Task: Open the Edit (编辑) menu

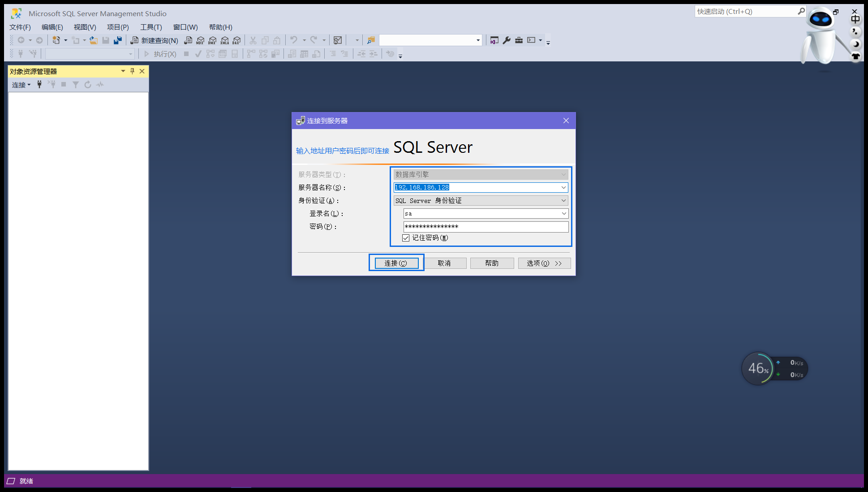Action: 52,27
